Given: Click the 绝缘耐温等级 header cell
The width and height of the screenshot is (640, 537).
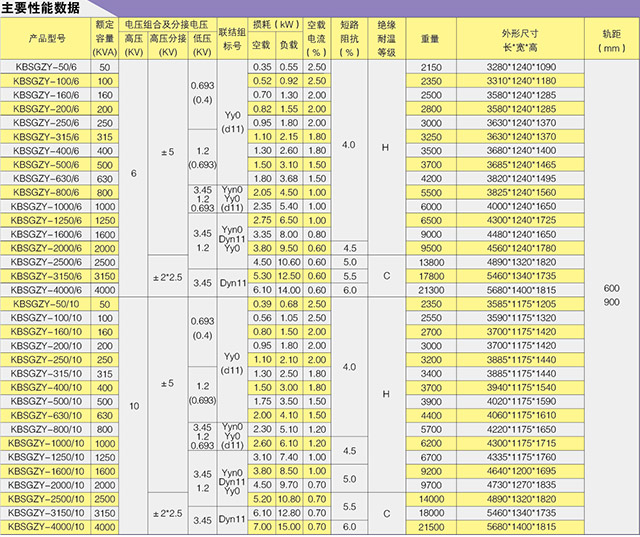Looking at the screenshot, I should [387, 39].
